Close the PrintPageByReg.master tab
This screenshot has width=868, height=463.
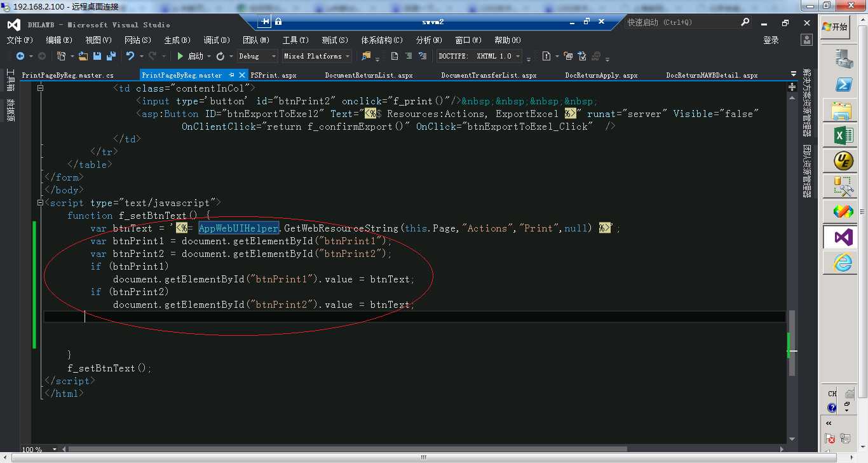point(242,75)
